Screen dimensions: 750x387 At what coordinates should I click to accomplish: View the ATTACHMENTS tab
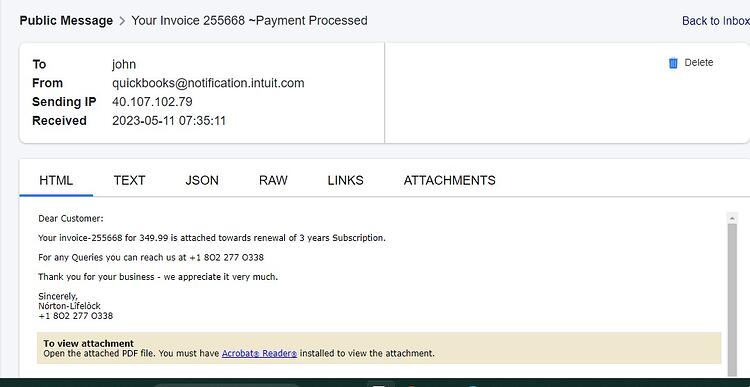tap(450, 180)
